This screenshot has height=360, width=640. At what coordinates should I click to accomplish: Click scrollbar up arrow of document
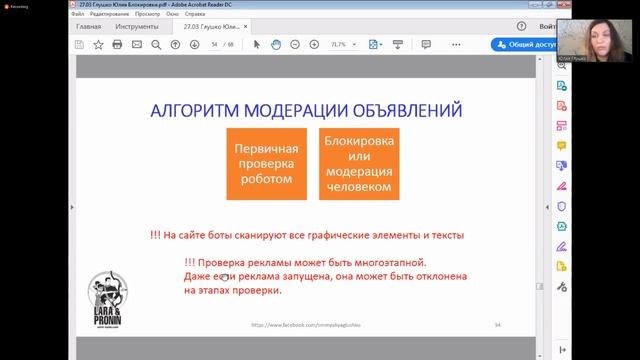[x=540, y=59]
